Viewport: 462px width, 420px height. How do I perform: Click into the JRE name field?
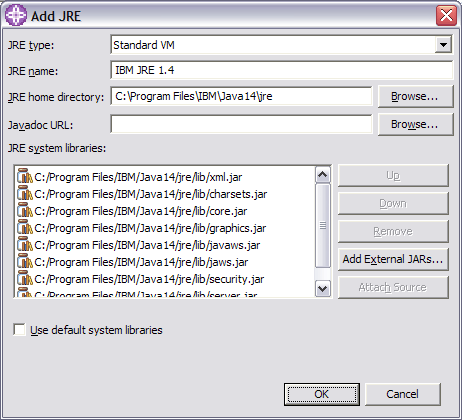click(x=282, y=70)
